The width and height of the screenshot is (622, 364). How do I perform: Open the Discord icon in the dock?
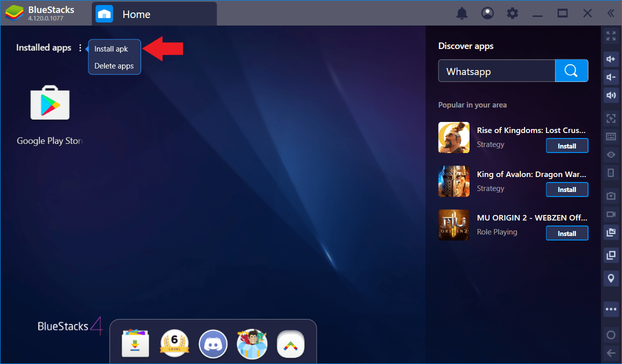point(213,343)
